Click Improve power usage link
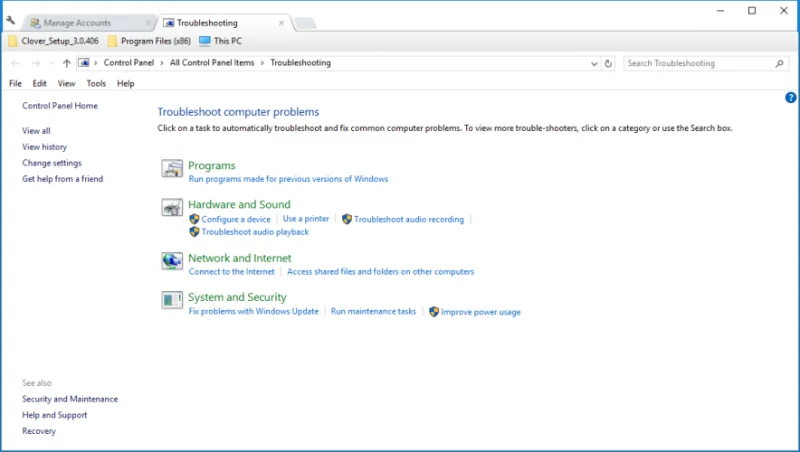This screenshot has width=800, height=452. tap(481, 312)
